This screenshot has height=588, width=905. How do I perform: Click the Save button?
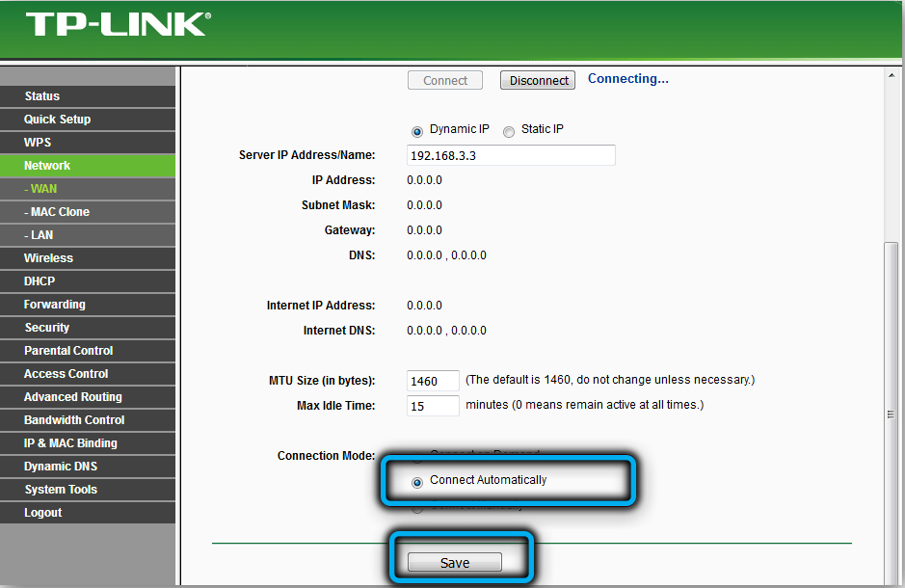pyautogui.click(x=455, y=563)
